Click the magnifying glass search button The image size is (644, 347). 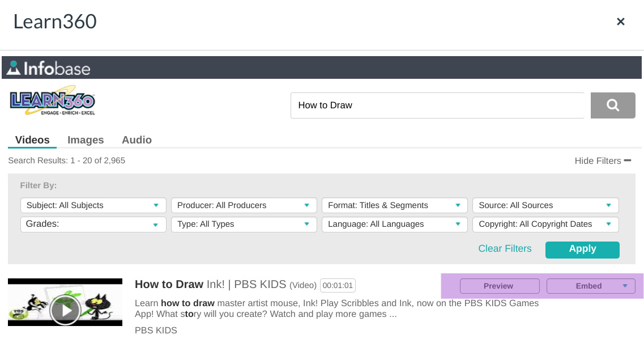[x=612, y=105]
